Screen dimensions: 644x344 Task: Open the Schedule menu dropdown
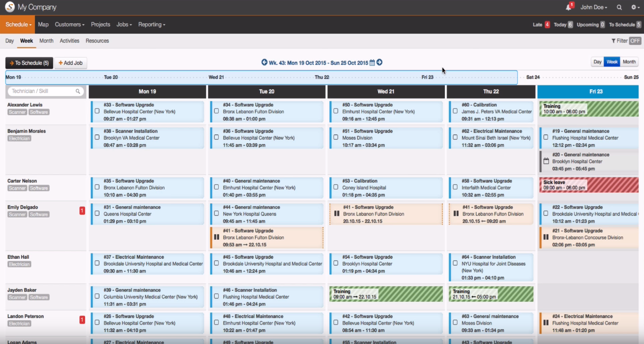pyautogui.click(x=17, y=24)
